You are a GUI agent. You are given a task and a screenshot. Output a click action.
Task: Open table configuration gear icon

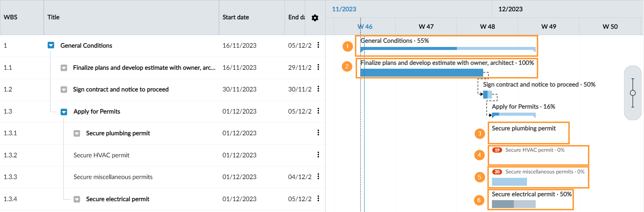point(315,18)
